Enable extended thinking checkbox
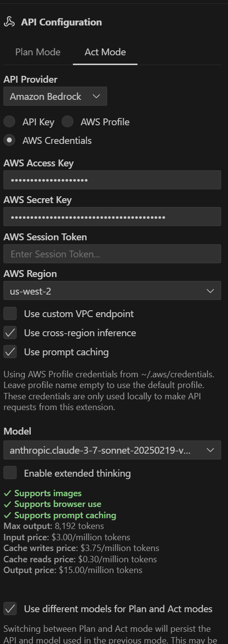This screenshot has height=644, width=228. tap(10, 473)
